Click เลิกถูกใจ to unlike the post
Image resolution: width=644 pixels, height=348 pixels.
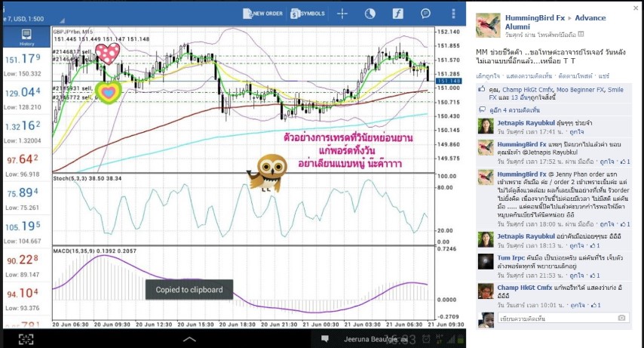[x=487, y=76]
